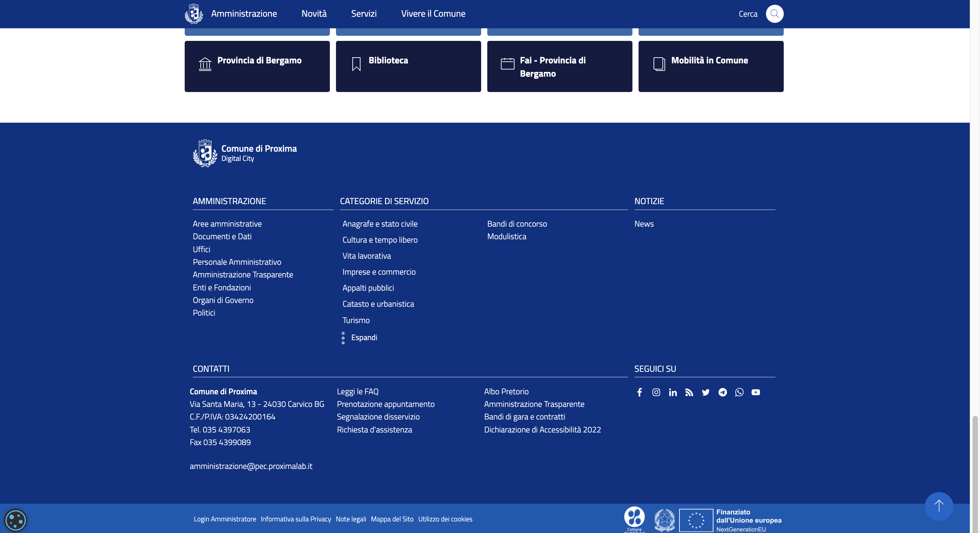Open Mobilità in Comune card
Screen dimensions: 980x533
click(x=711, y=66)
